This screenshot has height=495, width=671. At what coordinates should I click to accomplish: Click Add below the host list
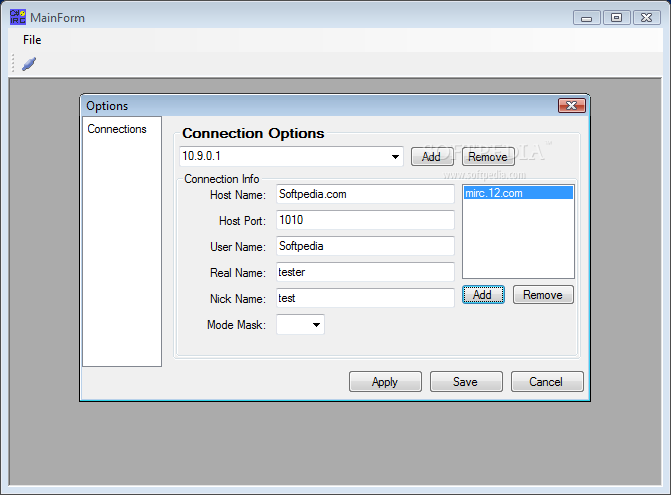[483, 295]
